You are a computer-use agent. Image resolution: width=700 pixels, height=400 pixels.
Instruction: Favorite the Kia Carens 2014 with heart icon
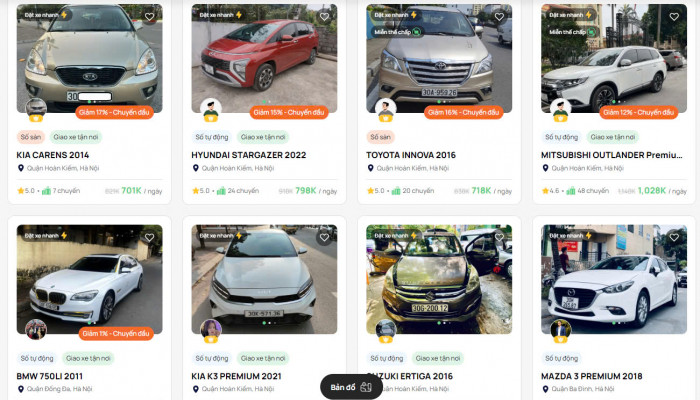[x=150, y=17]
